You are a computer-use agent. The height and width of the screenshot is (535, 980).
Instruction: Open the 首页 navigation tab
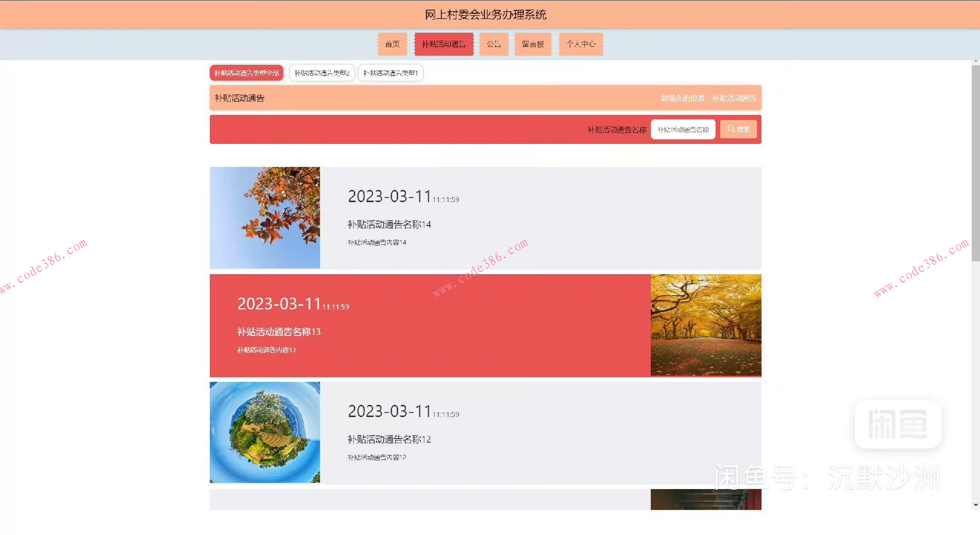[x=392, y=44]
